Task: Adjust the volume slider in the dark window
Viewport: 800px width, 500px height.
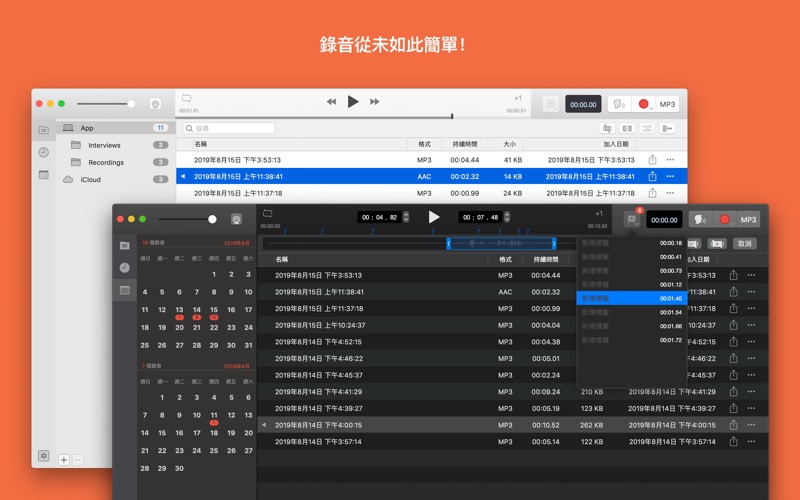Action: pyautogui.click(x=187, y=219)
